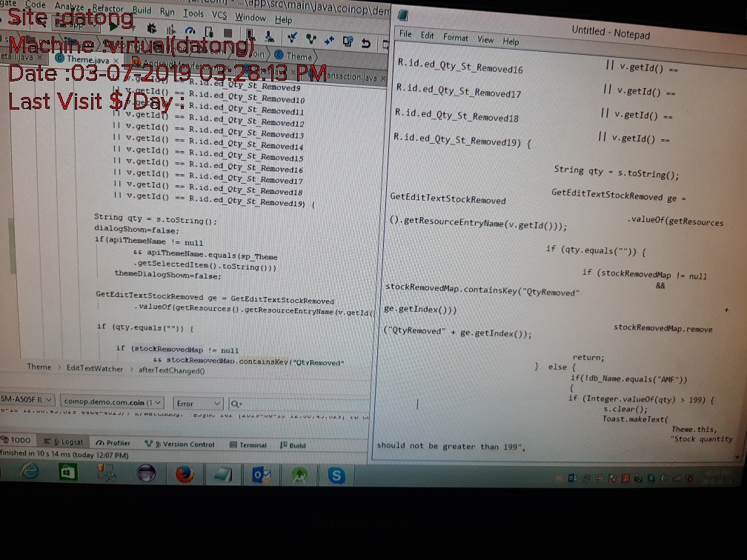The image size is (747, 560).
Task: Open Help menu in Notepad
Action: 511,41
